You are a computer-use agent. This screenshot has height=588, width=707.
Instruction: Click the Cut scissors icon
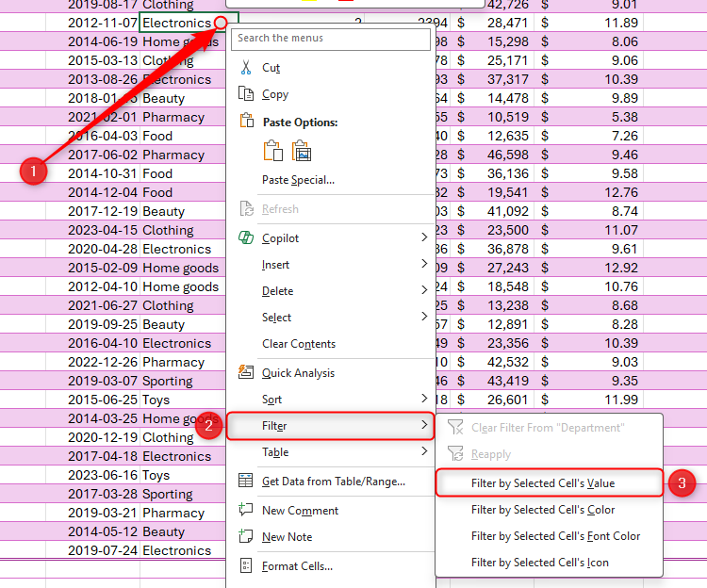(x=246, y=68)
